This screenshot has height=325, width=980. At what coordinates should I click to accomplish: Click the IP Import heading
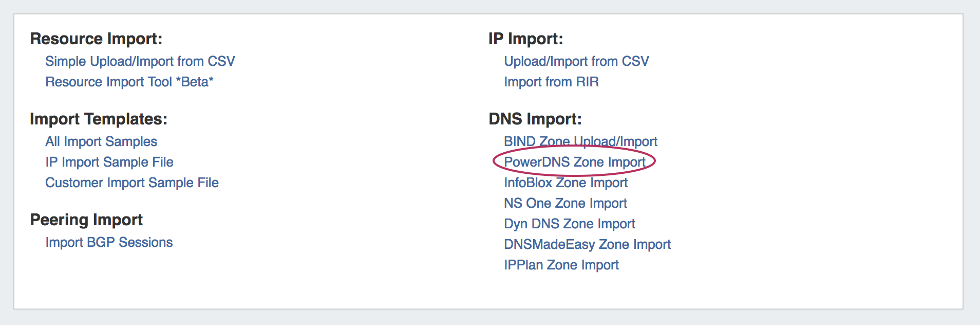(525, 39)
